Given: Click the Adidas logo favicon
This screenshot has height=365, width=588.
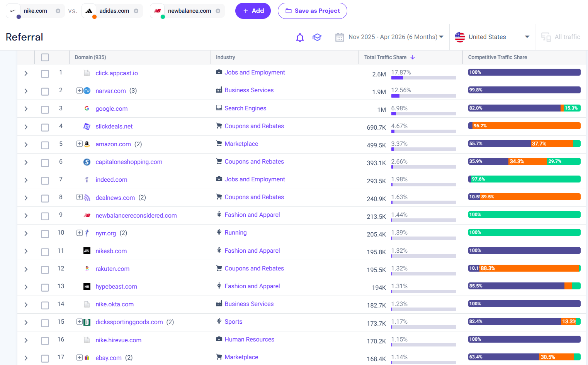Looking at the screenshot, I should tap(89, 11).
